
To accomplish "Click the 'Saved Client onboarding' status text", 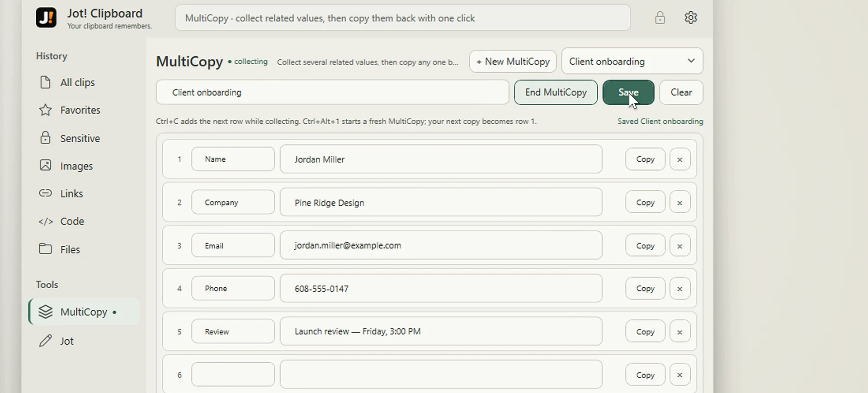I will pos(660,122).
